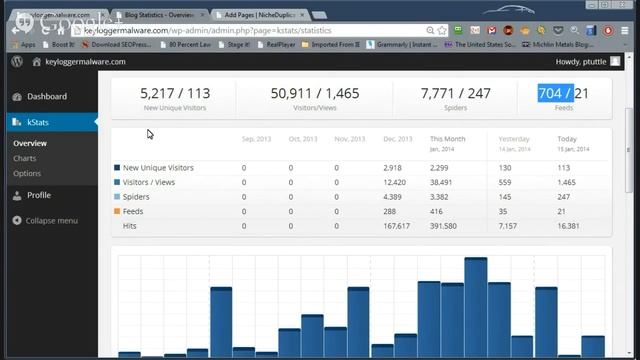Click the dark round extension icon beside Gmail
Image resolution: width=640 pixels, height=360 pixels.
point(508,30)
